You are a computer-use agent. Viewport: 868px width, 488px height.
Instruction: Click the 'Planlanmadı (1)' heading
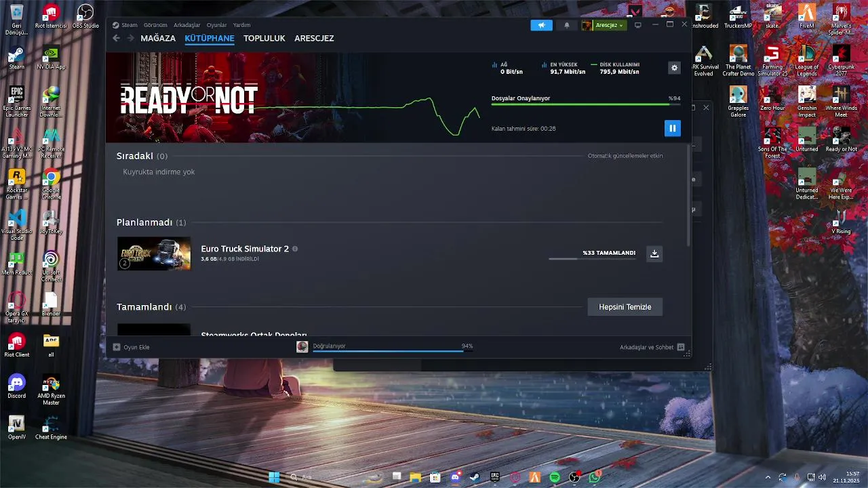coord(151,222)
